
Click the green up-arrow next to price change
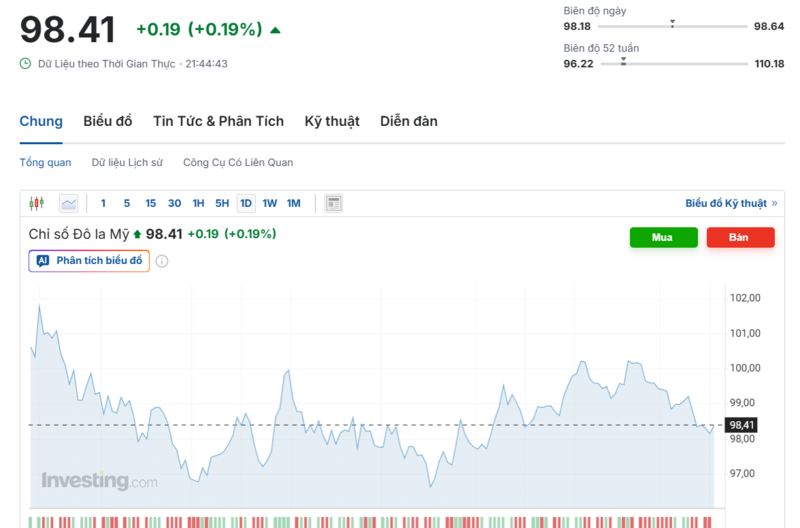tap(275, 30)
